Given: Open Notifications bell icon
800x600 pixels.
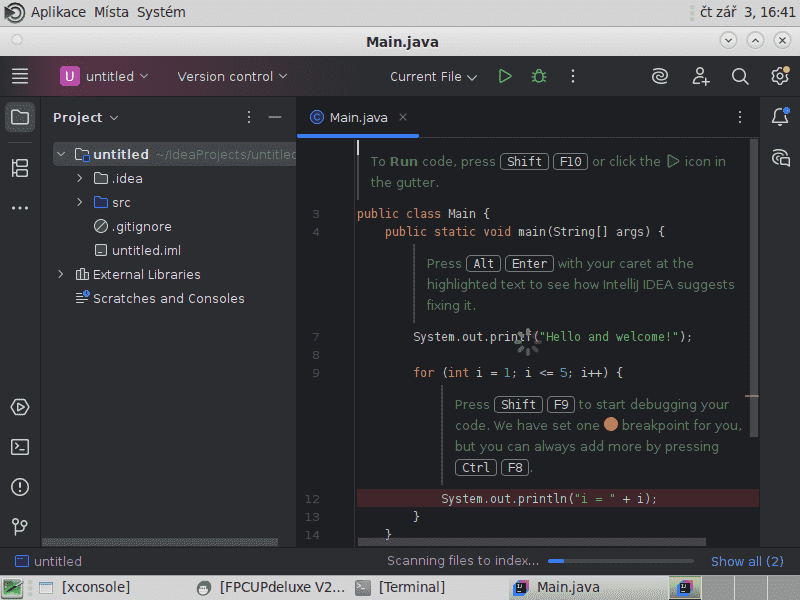Looking at the screenshot, I should 780,117.
